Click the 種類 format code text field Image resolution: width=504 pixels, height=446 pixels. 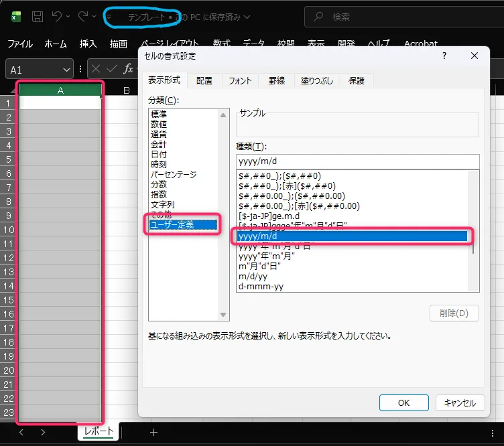click(x=358, y=161)
